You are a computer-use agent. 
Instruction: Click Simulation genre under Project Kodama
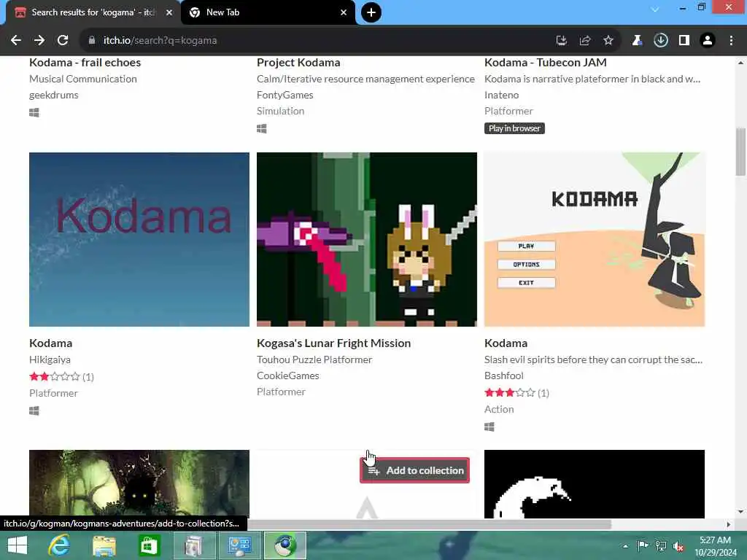click(280, 111)
